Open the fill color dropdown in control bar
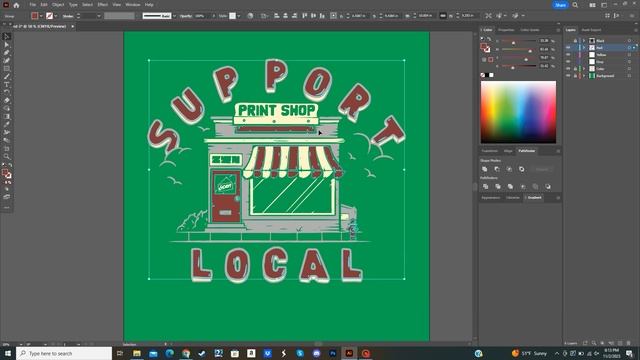 pyautogui.click(x=41, y=16)
